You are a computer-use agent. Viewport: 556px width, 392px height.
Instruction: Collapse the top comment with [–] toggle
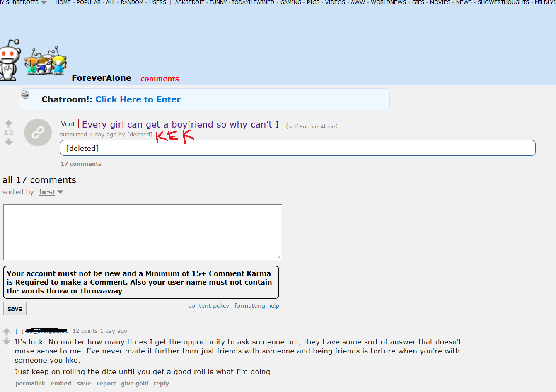pyautogui.click(x=19, y=331)
